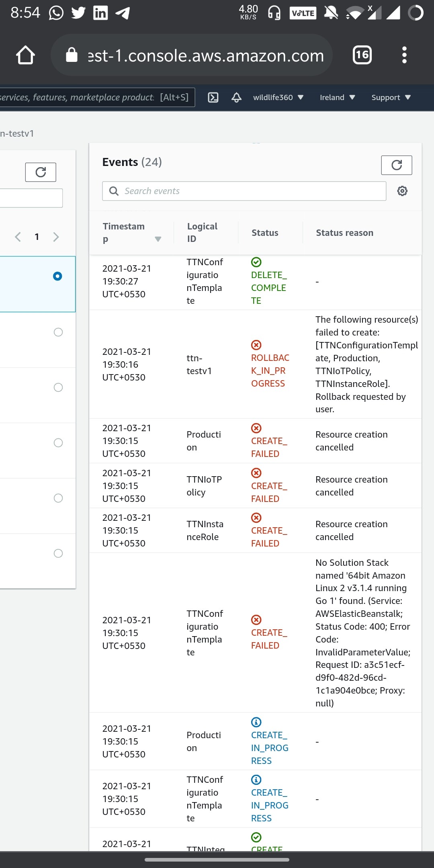Open the Ireland region selector
This screenshot has width=434, height=868.
(x=337, y=97)
